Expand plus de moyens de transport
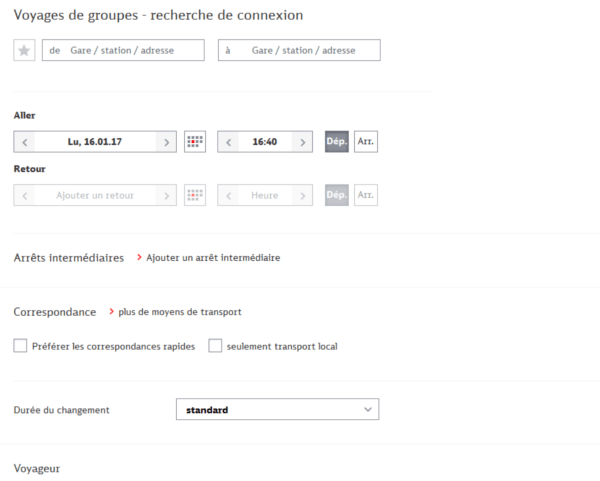Viewport: 600px width, 481px height. click(x=179, y=312)
